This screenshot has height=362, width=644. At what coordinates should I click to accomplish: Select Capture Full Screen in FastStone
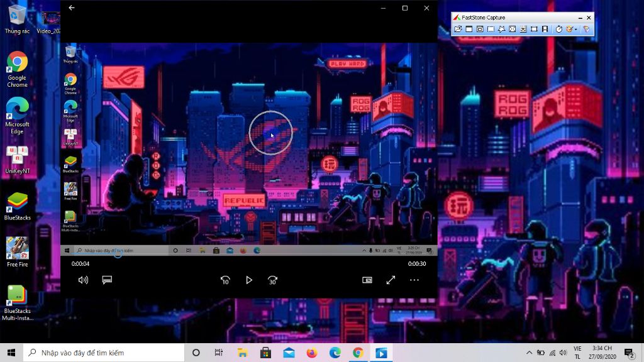click(x=512, y=29)
